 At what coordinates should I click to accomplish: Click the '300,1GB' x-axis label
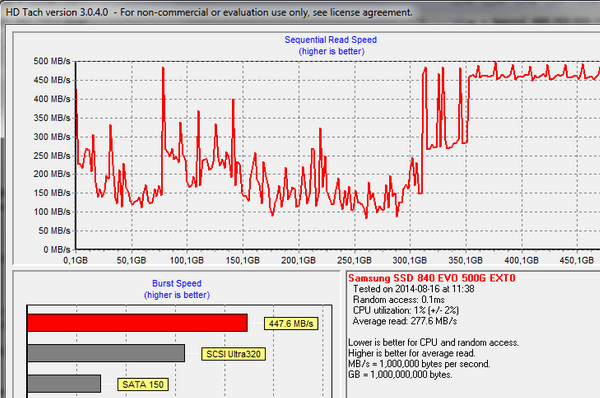(410, 261)
